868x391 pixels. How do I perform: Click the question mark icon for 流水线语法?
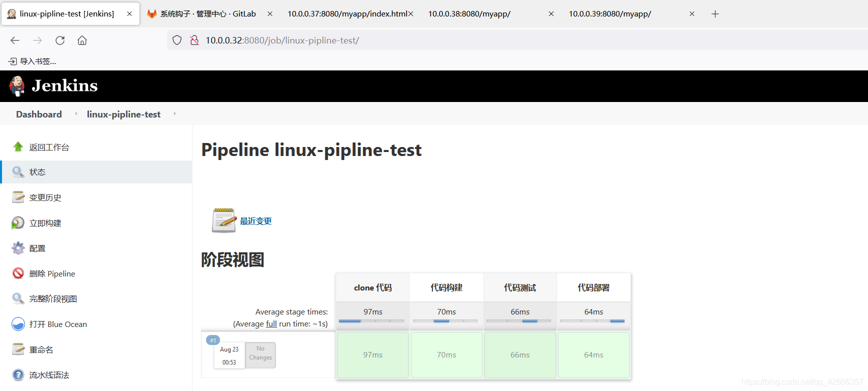click(x=18, y=374)
